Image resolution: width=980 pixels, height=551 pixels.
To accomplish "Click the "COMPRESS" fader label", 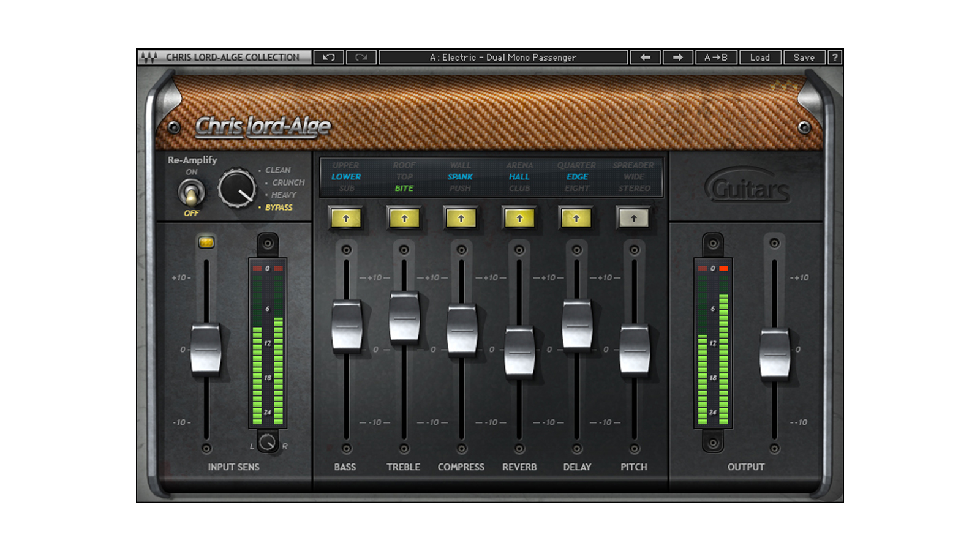I will (461, 467).
